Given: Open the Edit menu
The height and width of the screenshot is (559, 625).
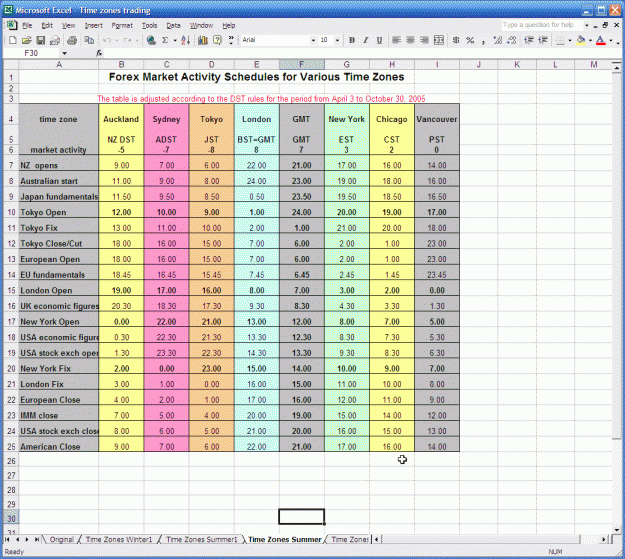Looking at the screenshot, I should tap(47, 26).
